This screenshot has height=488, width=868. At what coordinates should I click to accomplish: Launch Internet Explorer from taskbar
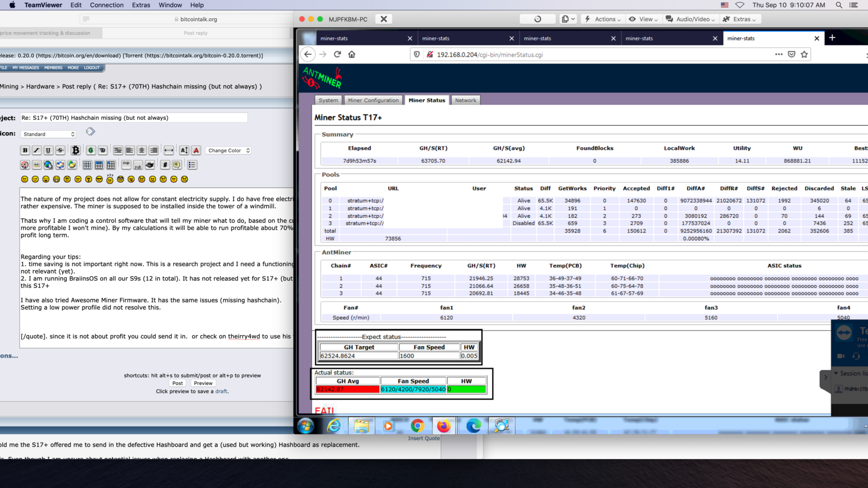coord(334,426)
